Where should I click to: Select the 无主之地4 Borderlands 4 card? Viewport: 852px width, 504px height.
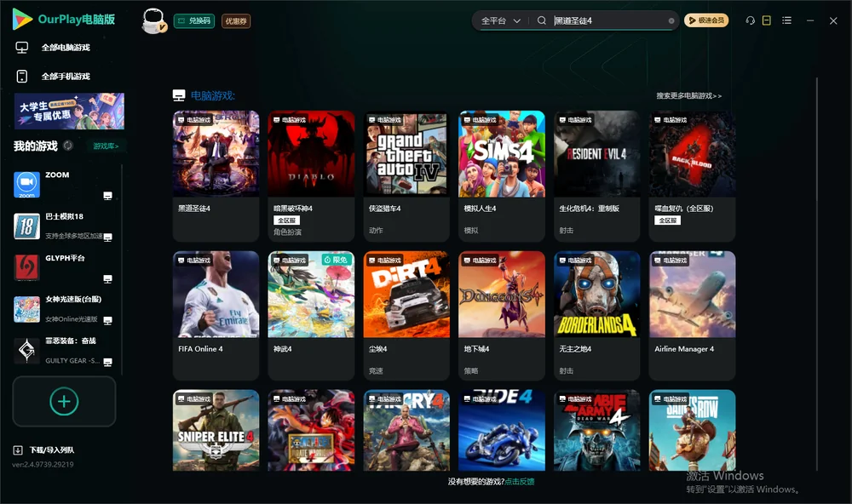pyautogui.click(x=596, y=316)
